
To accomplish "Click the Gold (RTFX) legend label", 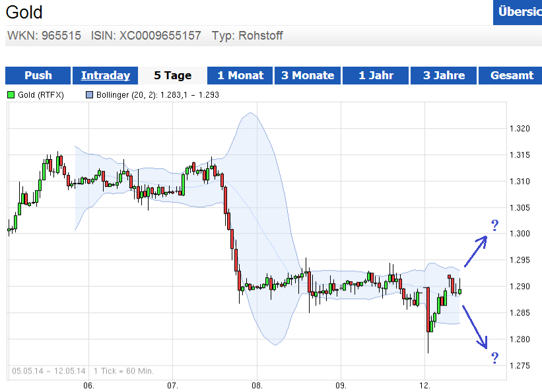I will tap(41, 95).
